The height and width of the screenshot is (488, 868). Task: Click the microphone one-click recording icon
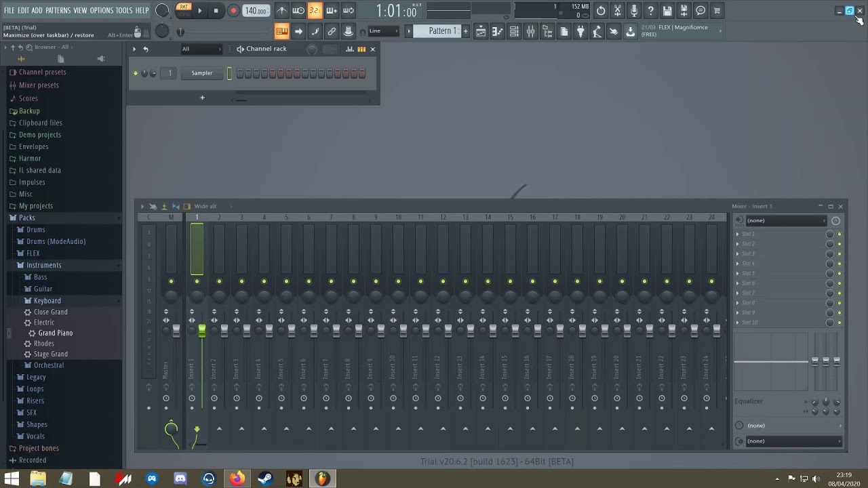[634, 11]
